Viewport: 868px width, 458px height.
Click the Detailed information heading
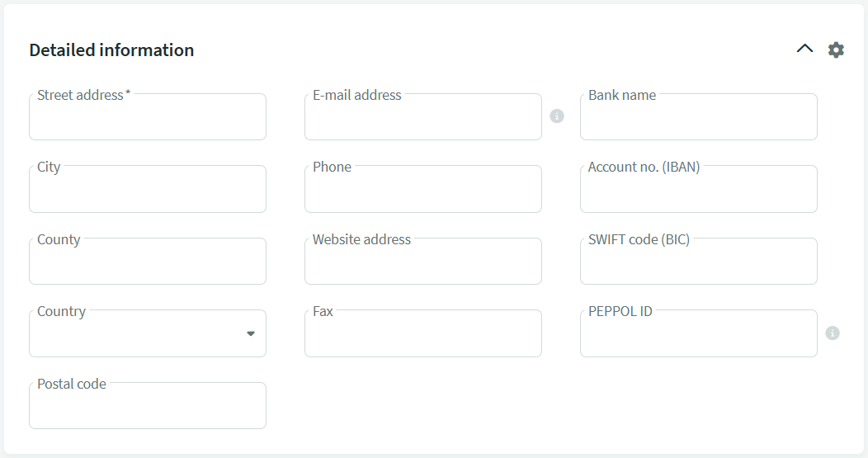(111, 50)
